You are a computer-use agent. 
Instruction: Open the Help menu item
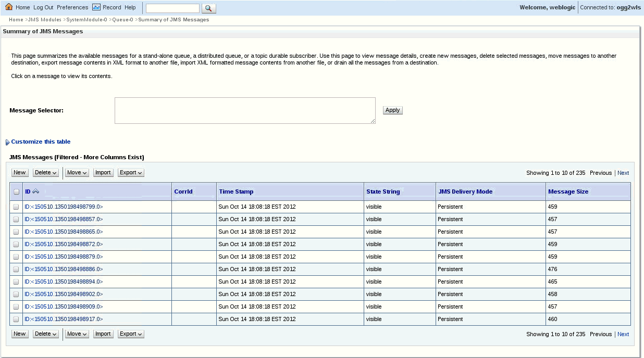point(130,7)
